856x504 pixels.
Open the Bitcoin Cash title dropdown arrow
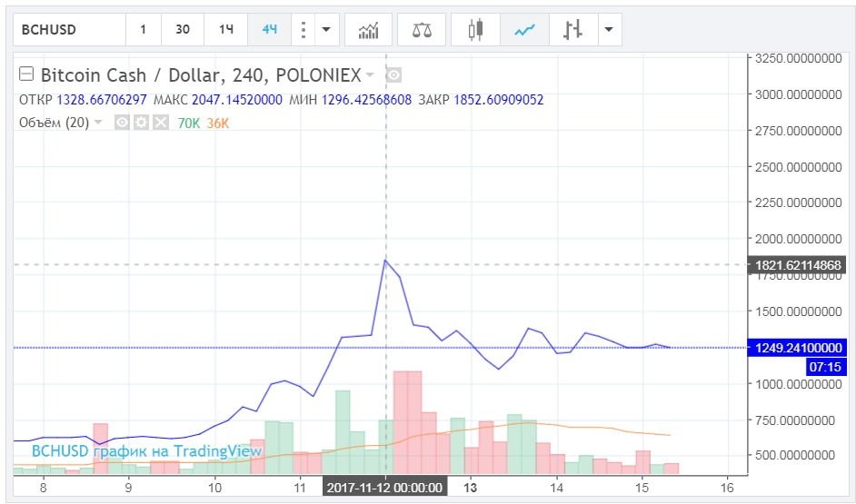point(370,74)
